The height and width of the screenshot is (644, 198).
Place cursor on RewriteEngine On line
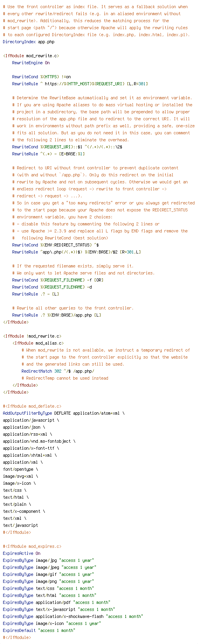tap(31, 63)
